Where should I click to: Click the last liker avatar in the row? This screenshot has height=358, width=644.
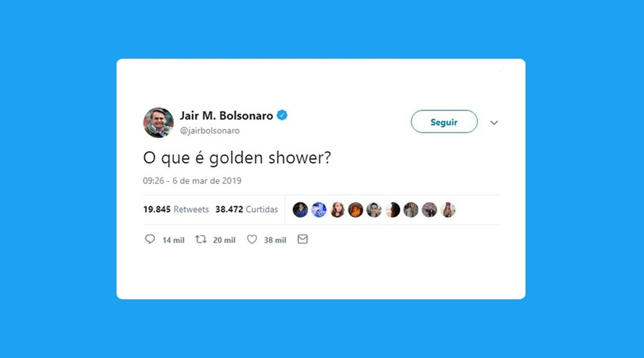pyautogui.click(x=448, y=210)
